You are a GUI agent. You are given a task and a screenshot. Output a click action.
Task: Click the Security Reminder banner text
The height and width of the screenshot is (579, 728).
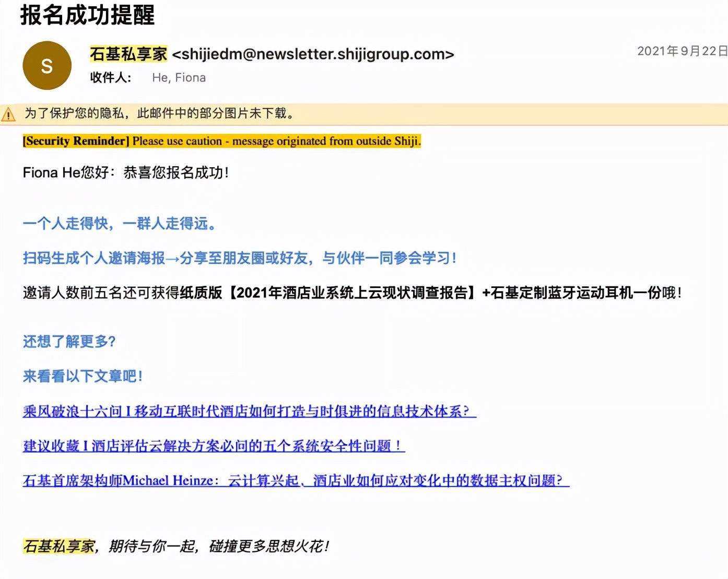point(221,141)
